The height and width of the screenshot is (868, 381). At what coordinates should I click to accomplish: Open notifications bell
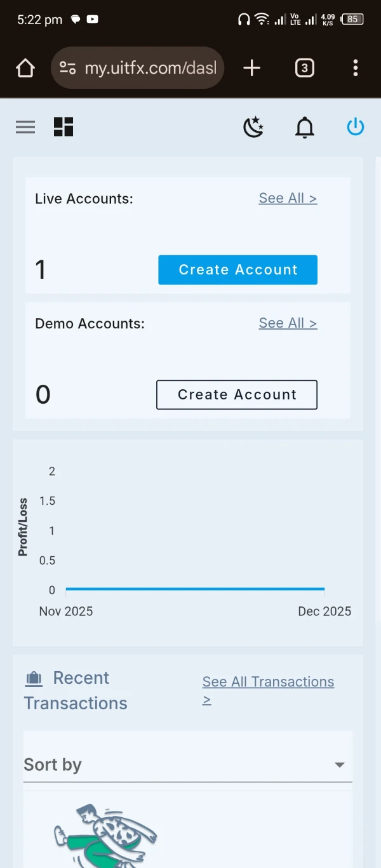point(305,128)
